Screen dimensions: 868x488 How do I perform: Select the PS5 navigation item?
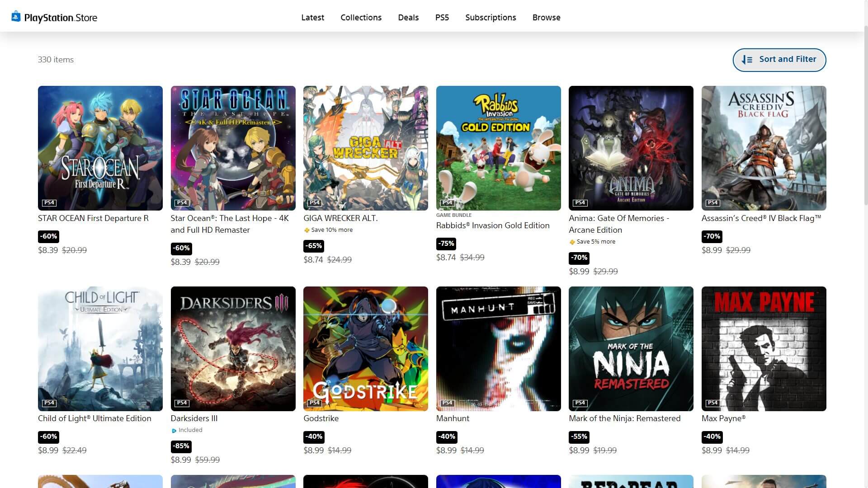442,17
